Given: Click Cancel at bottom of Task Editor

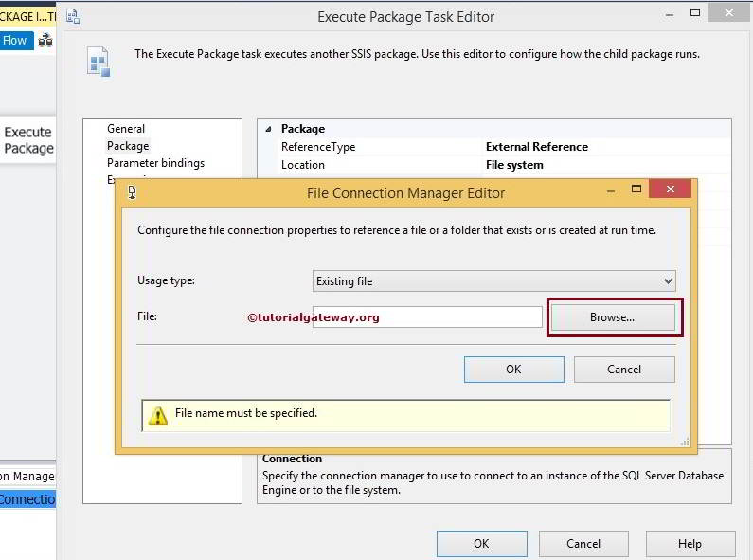Looking at the screenshot, I should (583, 544).
